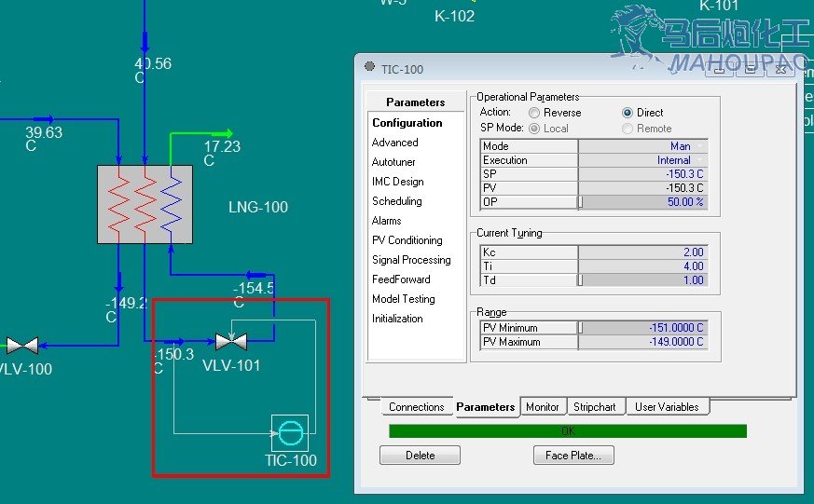Click the VLV-100 valve icon
The image size is (814, 504).
pyautogui.click(x=21, y=347)
